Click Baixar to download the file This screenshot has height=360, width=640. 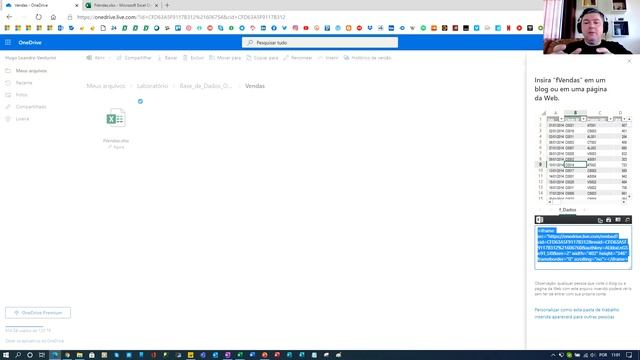(167, 58)
